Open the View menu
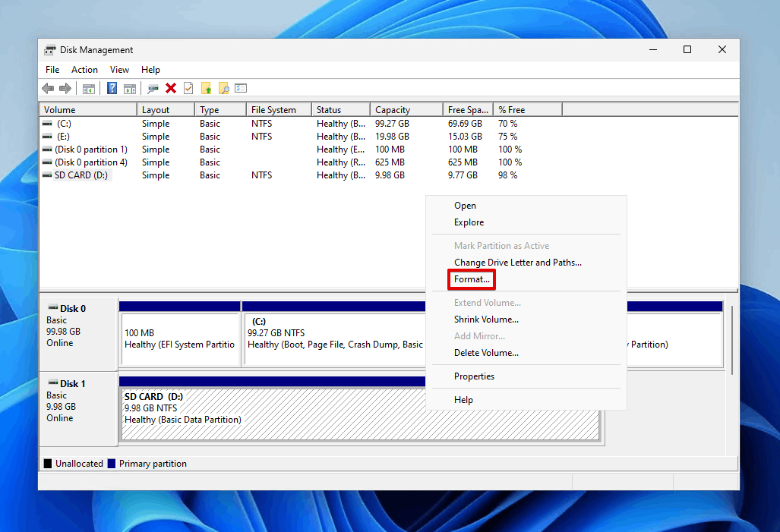This screenshot has height=532, width=780. [x=119, y=69]
